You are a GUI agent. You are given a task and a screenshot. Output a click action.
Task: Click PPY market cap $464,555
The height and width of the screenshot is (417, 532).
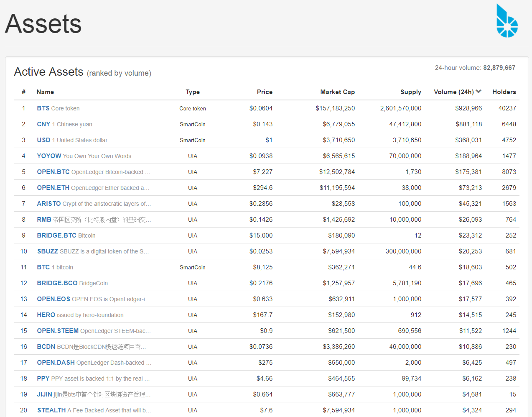341,379
